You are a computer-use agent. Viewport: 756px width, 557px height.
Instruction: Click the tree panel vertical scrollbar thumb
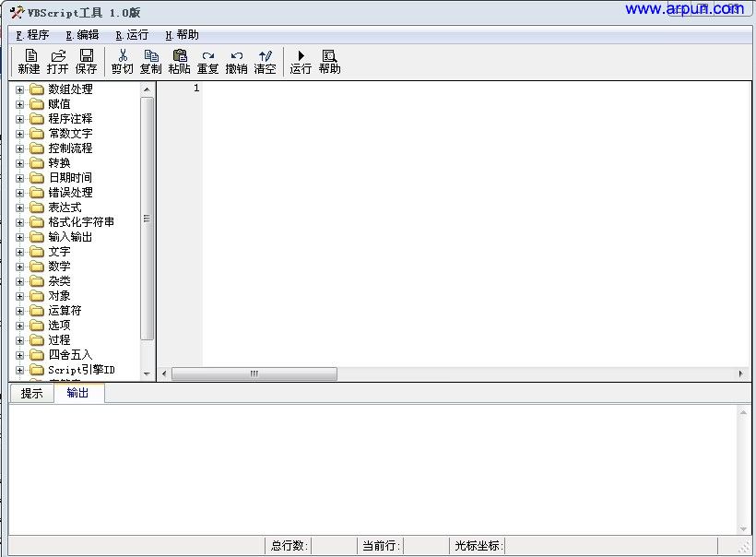click(148, 219)
